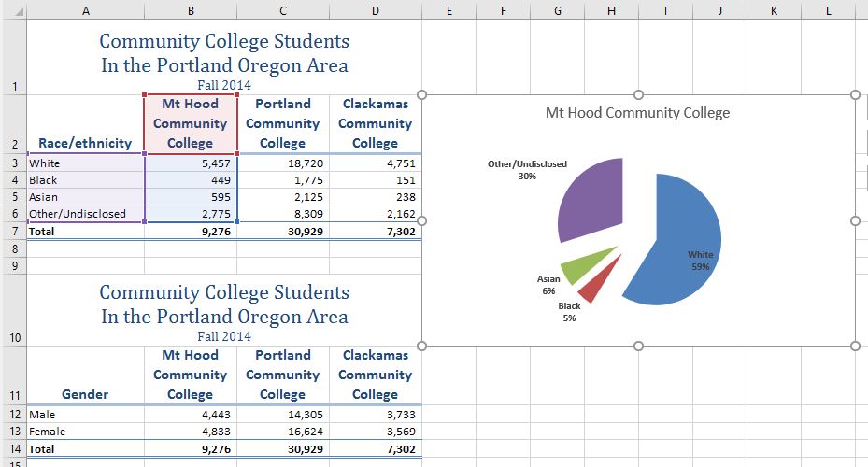Select cell with value 2,775
The height and width of the screenshot is (467, 868).
191,214
